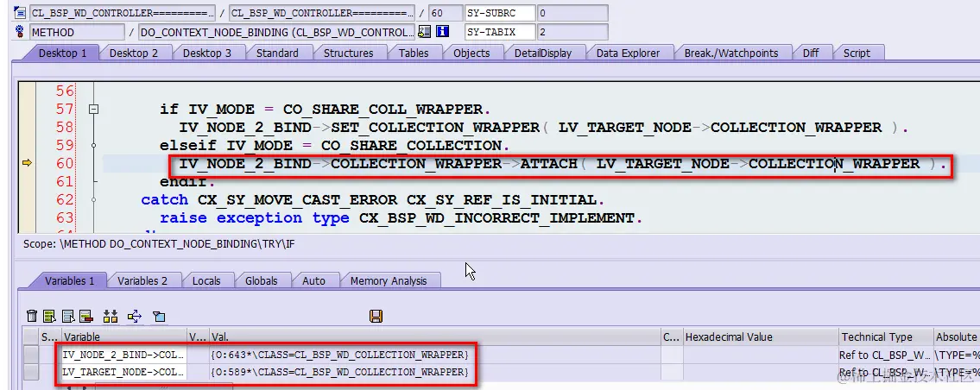The width and height of the screenshot is (980, 390).
Task: Open the DetailDisplay tab
Action: tap(543, 53)
